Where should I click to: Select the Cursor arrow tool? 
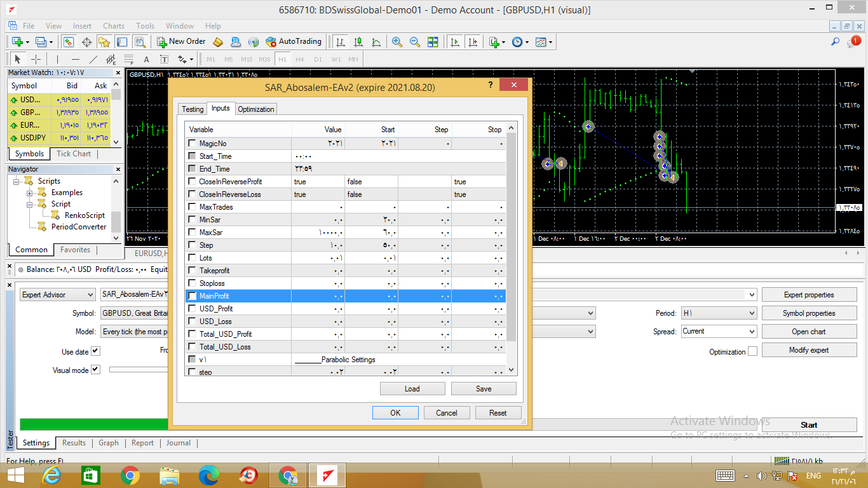tap(18, 59)
